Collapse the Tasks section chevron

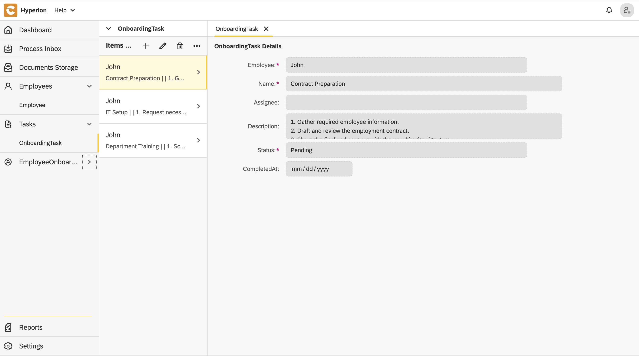89,124
